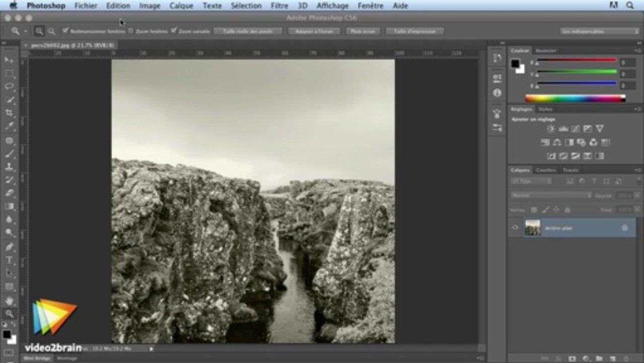Switch to the Nuancier tab
The width and height of the screenshot is (644, 363).
pos(546,51)
